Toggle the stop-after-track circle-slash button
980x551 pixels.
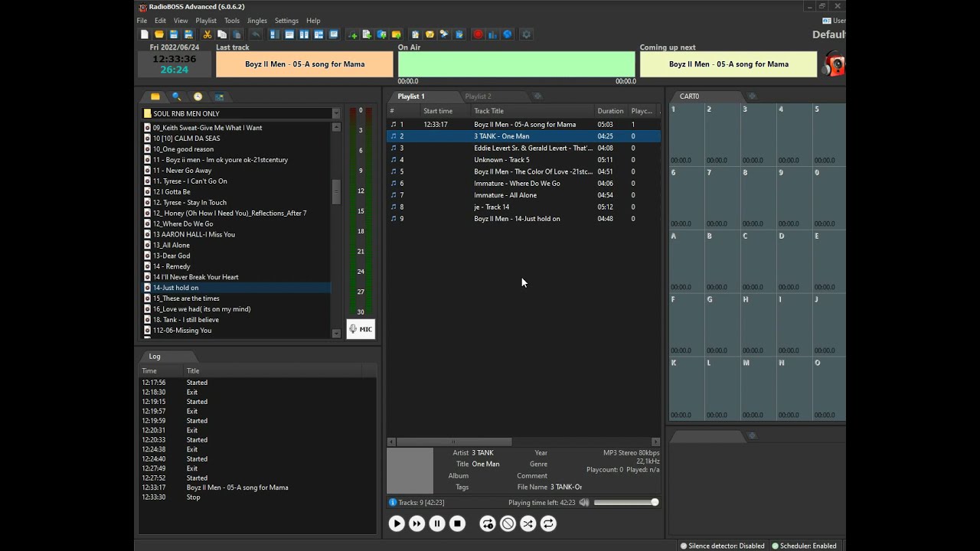coord(508,523)
